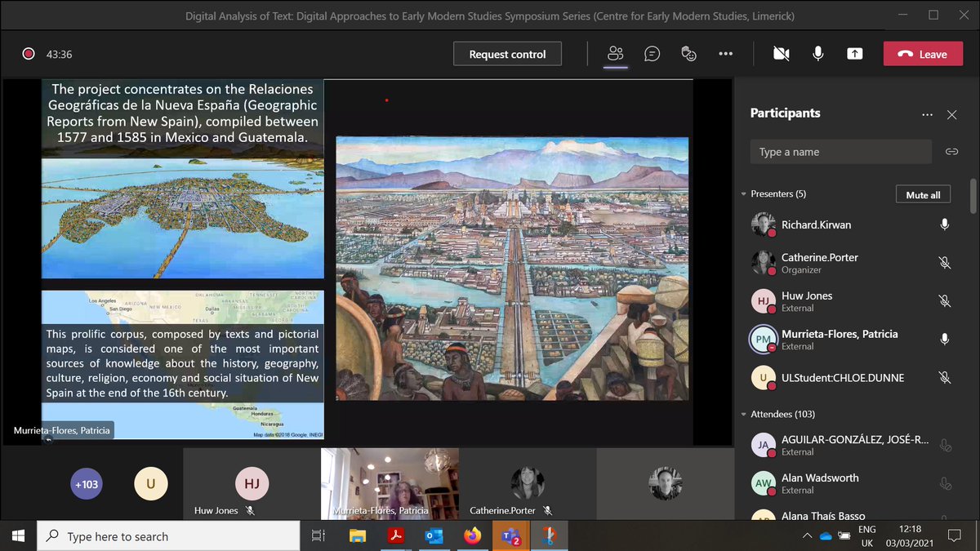The width and height of the screenshot is (980, 551).
Task: Click the Request control button
Action: (507, 54)
